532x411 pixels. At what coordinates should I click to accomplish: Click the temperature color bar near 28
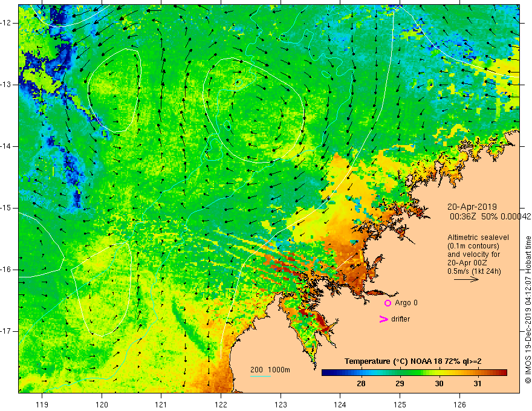point(361,373)
